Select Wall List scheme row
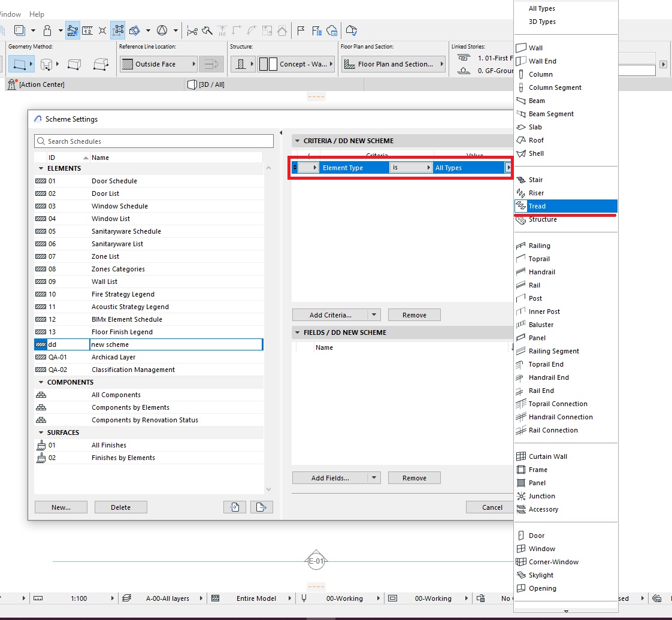 [x=149, y=282]
